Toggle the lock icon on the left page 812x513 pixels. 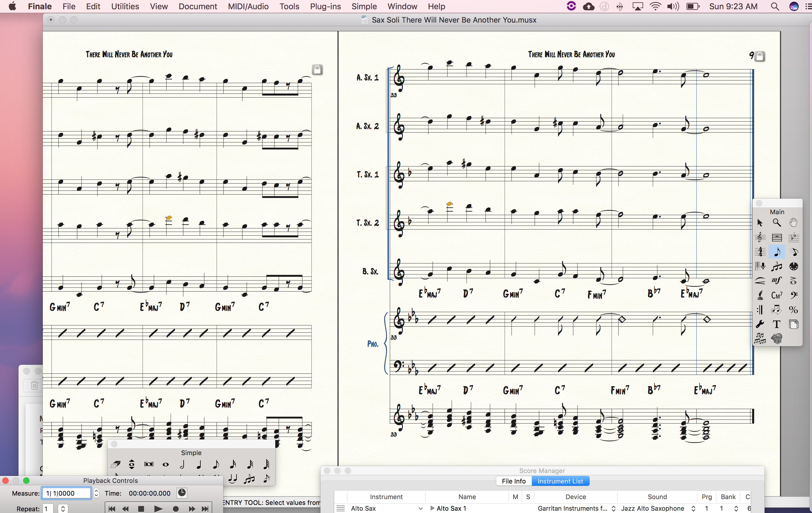[317, 69]
